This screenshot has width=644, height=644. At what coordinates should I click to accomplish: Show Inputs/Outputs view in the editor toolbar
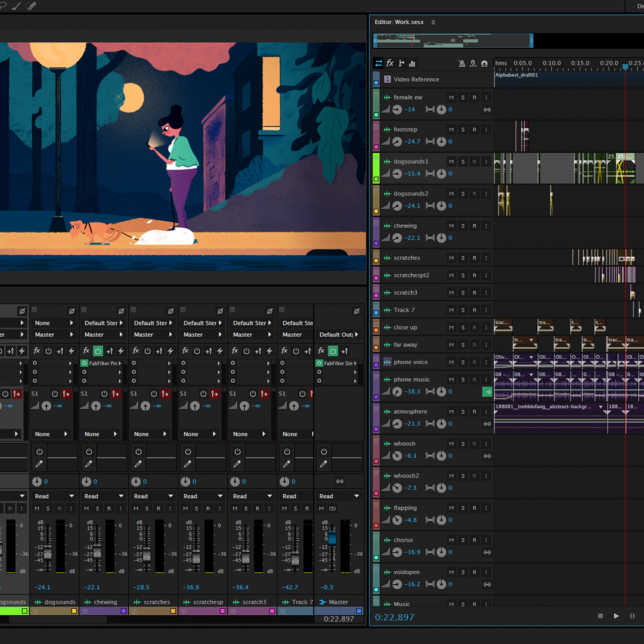379,63
